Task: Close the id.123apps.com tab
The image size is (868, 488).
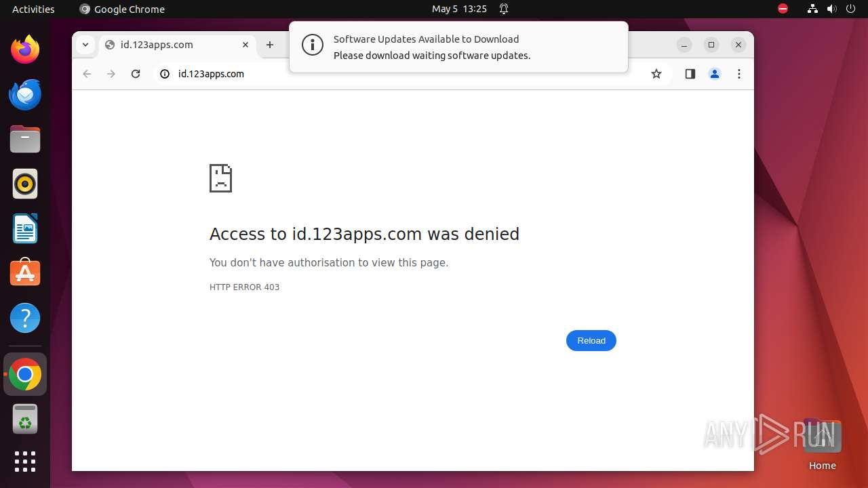Action: tap(245, 45)
